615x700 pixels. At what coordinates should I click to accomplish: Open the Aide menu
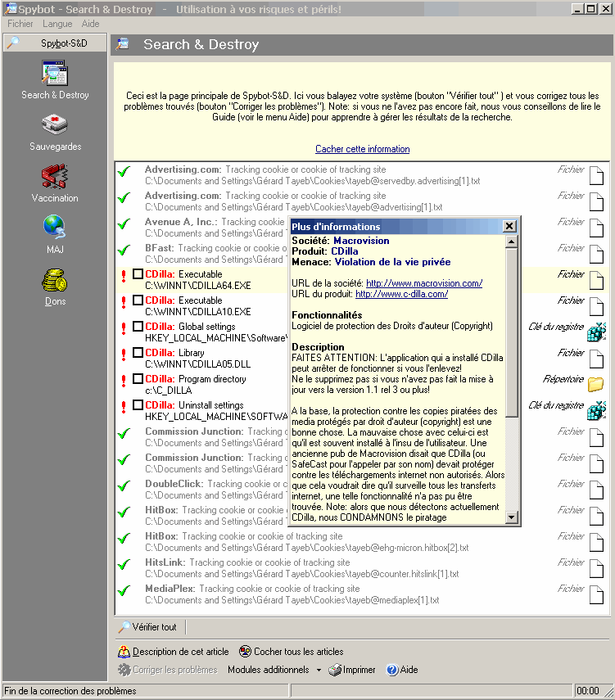tap(90, 24)
